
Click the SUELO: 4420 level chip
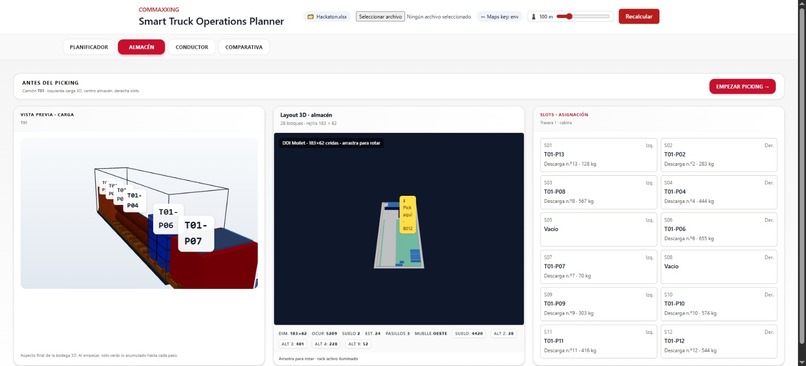click(x=469, y=334)
